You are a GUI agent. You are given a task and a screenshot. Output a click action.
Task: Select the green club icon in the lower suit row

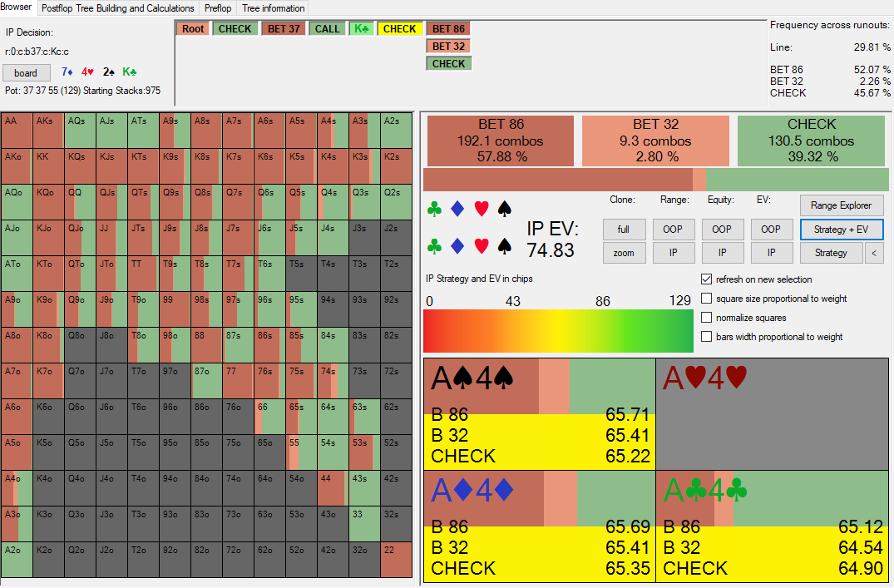click(433, 246)
